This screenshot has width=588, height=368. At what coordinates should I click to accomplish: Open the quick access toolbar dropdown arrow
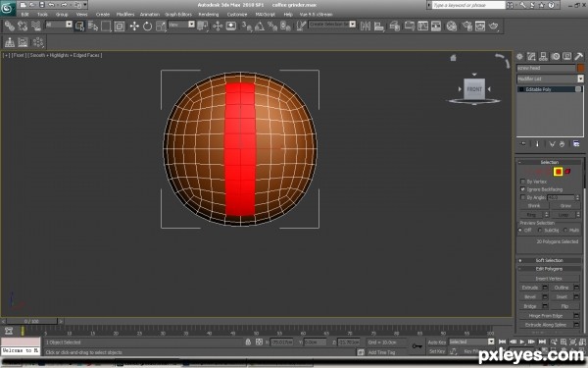pyautogui.click(x=85, y=5)
